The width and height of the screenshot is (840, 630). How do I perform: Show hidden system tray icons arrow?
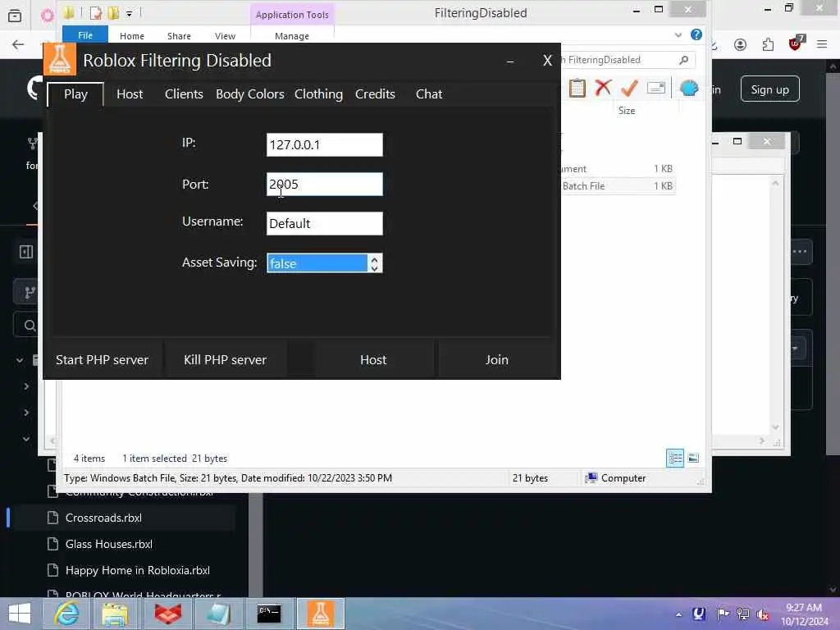pos(678,614)
